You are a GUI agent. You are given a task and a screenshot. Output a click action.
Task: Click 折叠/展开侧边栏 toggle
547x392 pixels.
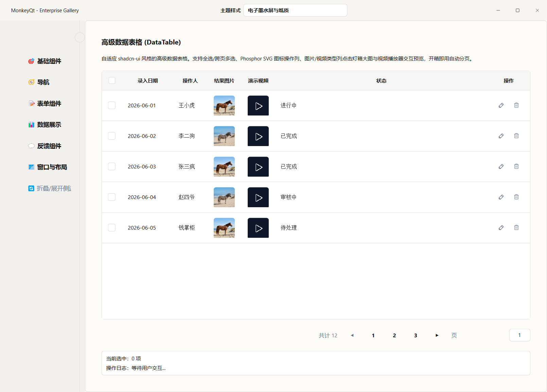50,189
